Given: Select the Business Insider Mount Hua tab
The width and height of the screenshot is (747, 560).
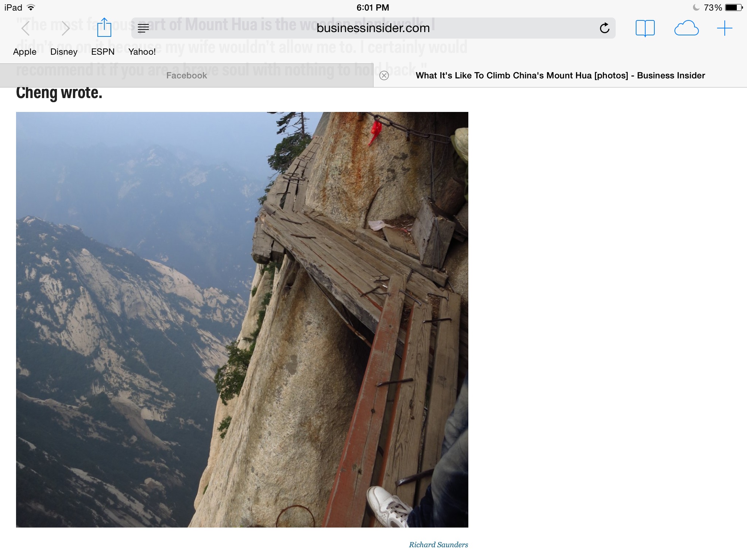Looking at the screenshot, I should (560, 75).
